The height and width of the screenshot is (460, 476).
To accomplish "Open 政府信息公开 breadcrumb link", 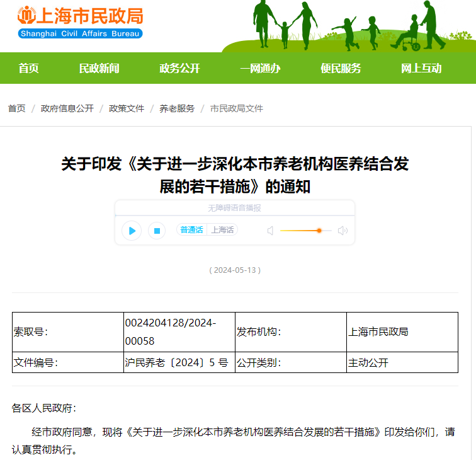I will 67,108.
